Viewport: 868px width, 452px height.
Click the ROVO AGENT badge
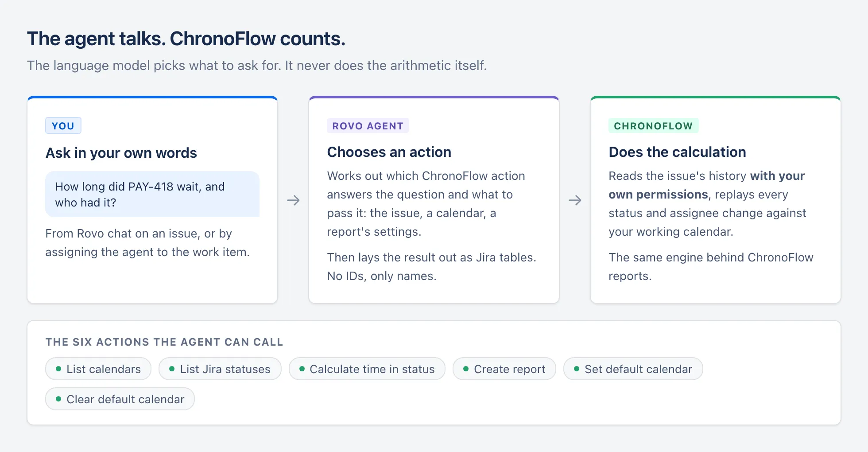click(368, 126)
